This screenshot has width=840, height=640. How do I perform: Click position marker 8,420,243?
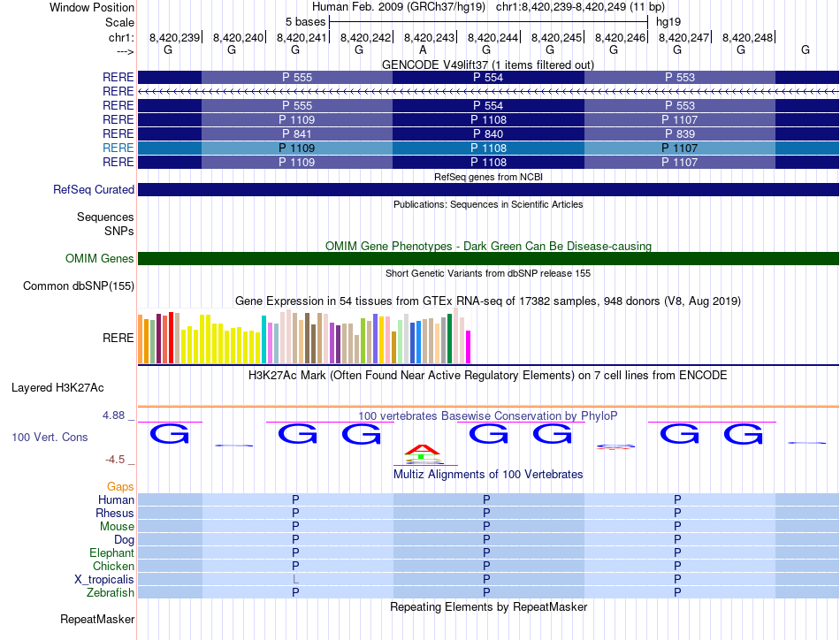(x=429, y=37)
